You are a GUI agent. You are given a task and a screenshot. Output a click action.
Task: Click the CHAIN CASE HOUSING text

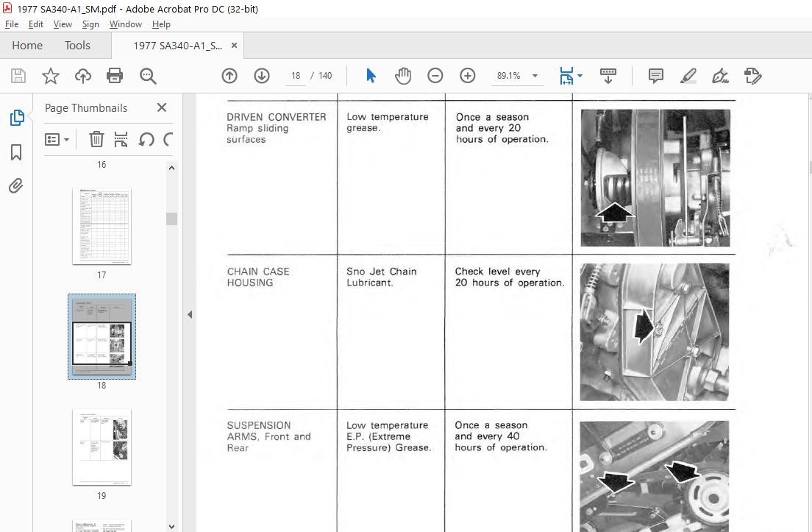(x=258, y=277)
